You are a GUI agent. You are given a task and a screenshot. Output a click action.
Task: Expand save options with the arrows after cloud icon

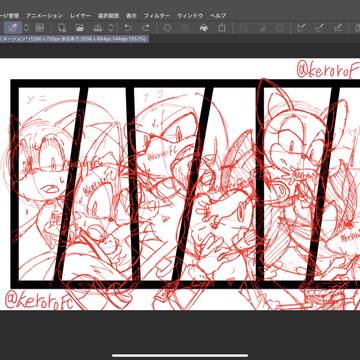[111, 28]
